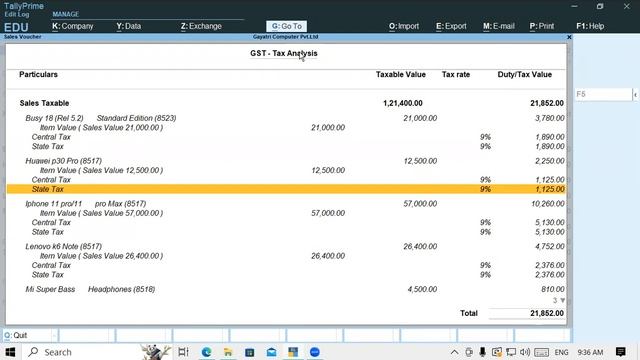Open the P: Print menu
640x360 pixels.
[x=542, y=26]
